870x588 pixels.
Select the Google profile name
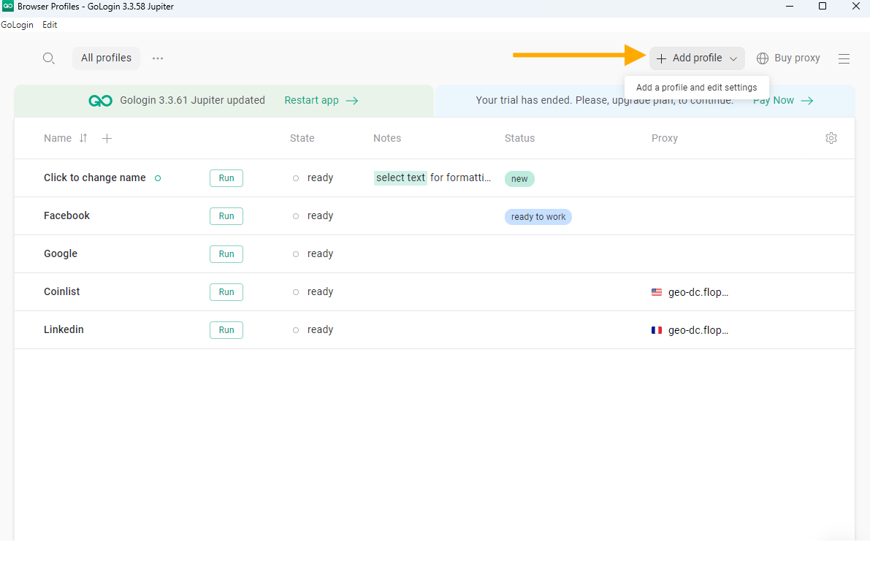click(x=61, y=253)
